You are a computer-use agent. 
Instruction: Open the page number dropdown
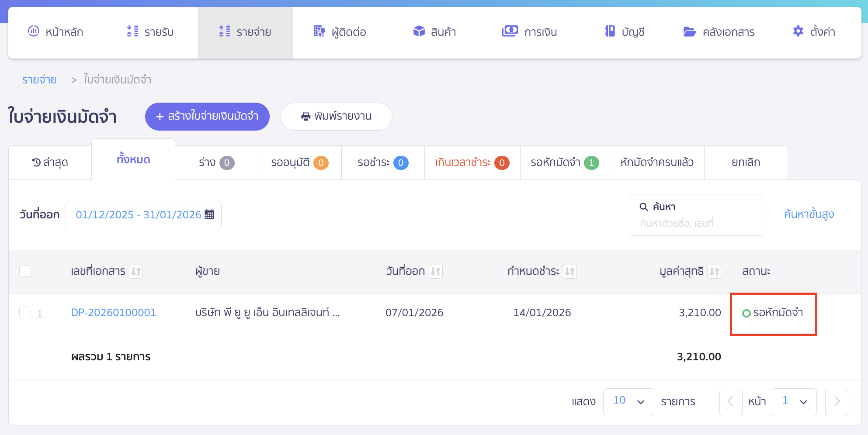(x=794, y=402)
